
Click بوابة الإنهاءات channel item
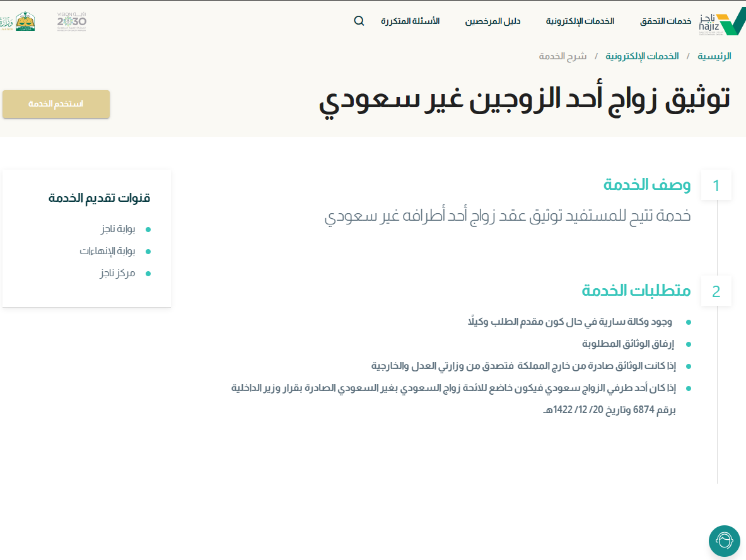[108, 251]
